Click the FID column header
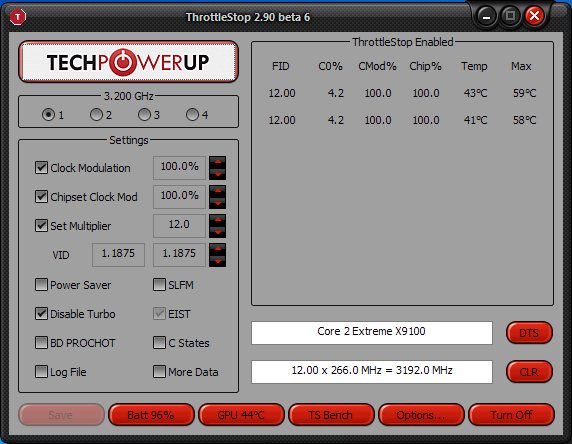The image size is (572, 444). 281,66
